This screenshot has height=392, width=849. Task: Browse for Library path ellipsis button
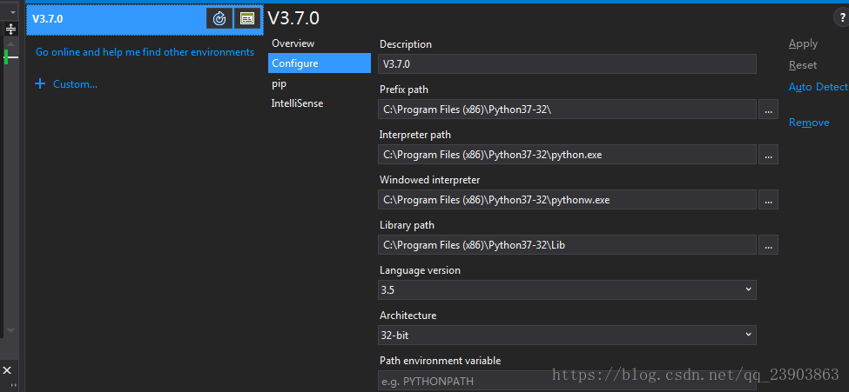768,245
